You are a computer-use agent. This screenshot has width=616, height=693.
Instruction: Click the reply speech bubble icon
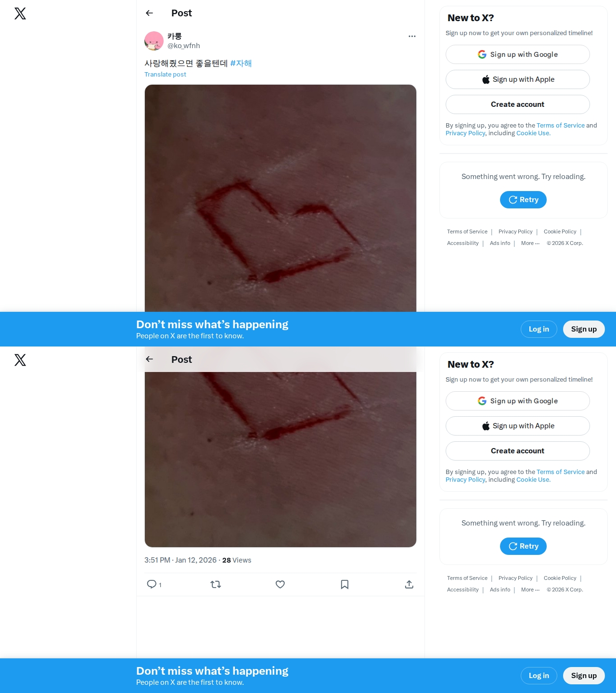(152, 584)
